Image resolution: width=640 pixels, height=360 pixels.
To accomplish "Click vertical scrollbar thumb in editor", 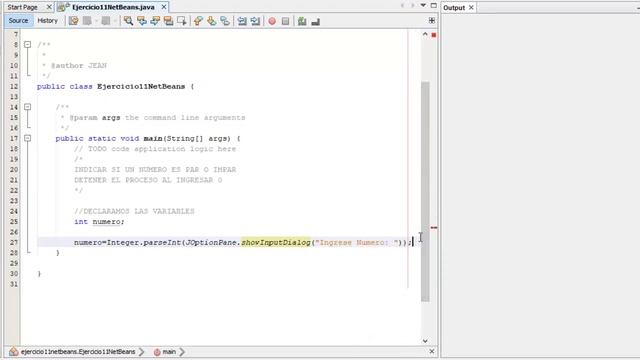I will coord(425,191).
